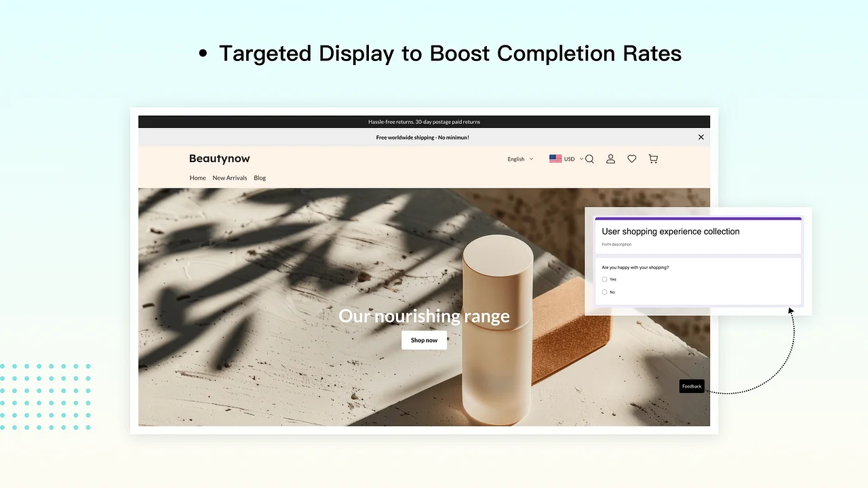Open the Feedback button
This screenshot has height=488, width=868.
point(691,386)
